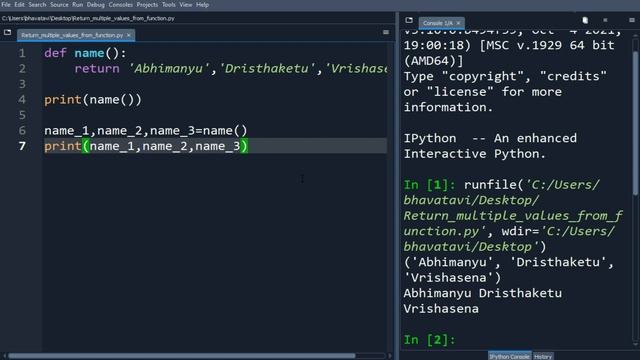Click the 'Dristhaketu' string in the editor
The width and height of the screenshot is (640, 360).
tap(267, 69)
